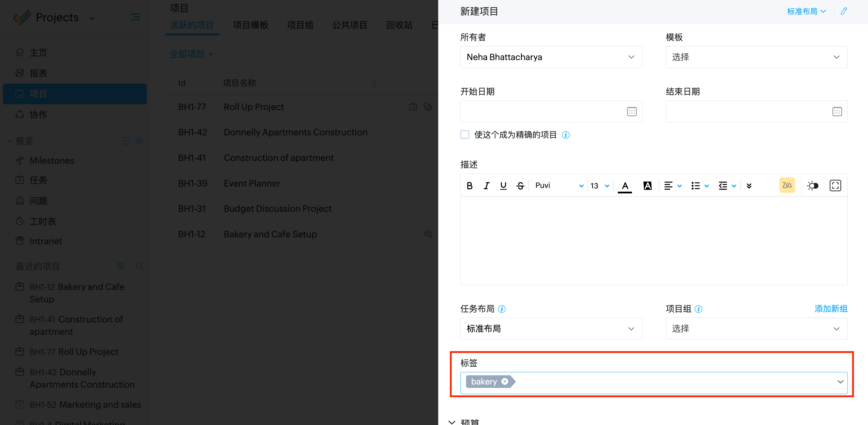Click the yellow Zia assistant icon
The height and width of the screenshot is (425, 868).
click(787, 185)
